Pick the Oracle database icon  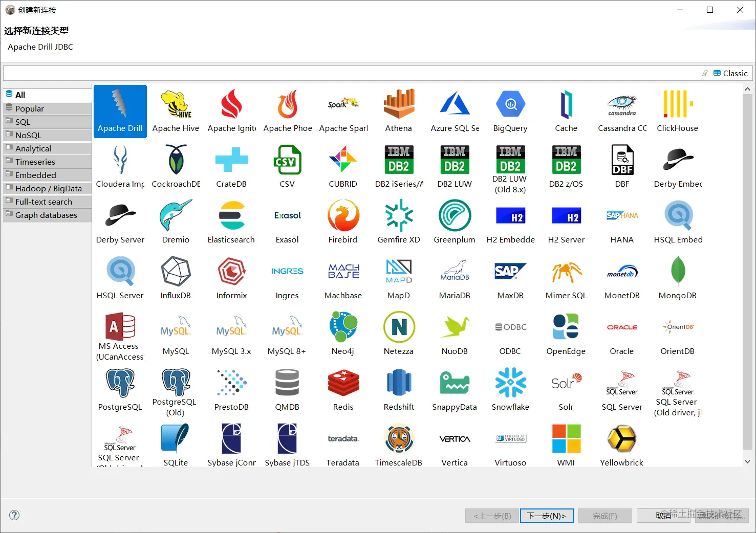click(x=622, y=327)
